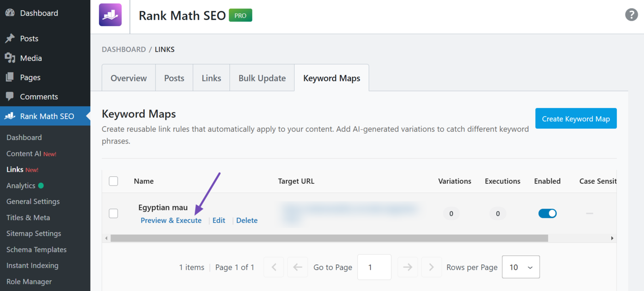The image size is (644, 291).
Task: Click the Create Keyword Map button
Action: [x=575, y=118]
